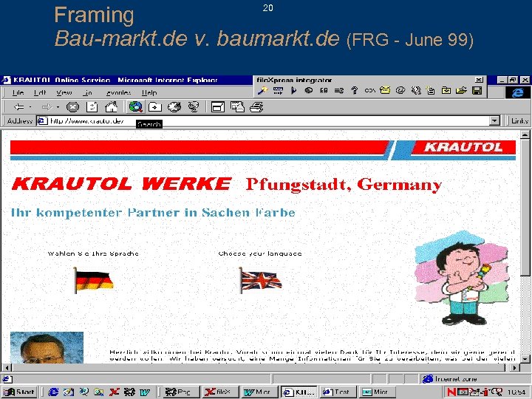Switch to the Test taskbar button
Image resolution: width=532 pixels, height=399 pixels.
(337, 392)
